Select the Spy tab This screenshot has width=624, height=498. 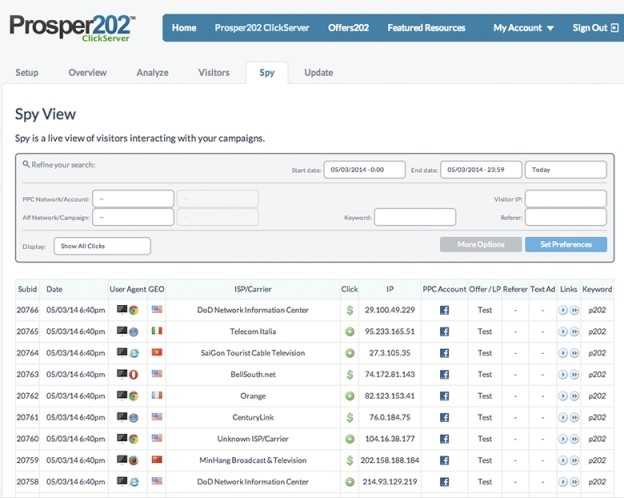(267, 73)
